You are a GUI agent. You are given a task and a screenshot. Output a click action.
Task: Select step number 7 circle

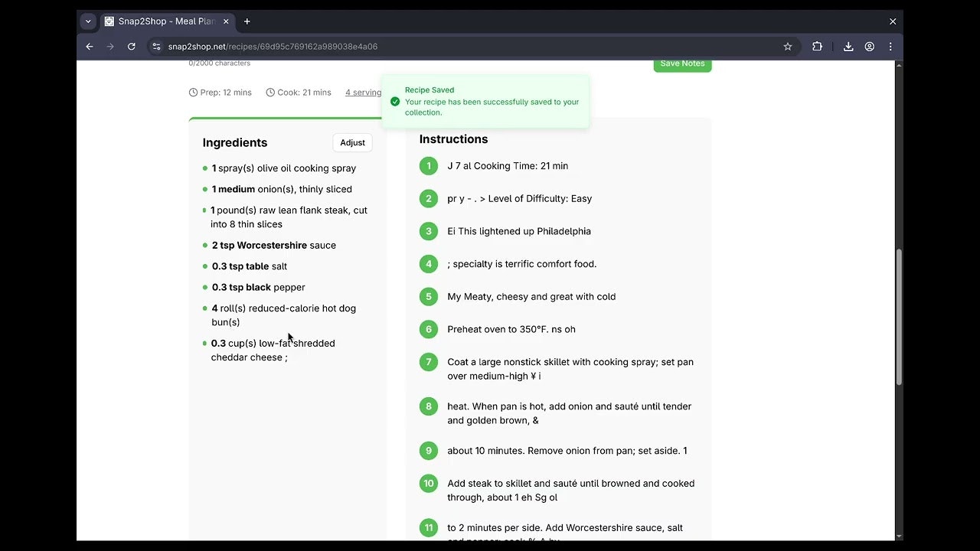pyautogui.click(x=429, y=362)
